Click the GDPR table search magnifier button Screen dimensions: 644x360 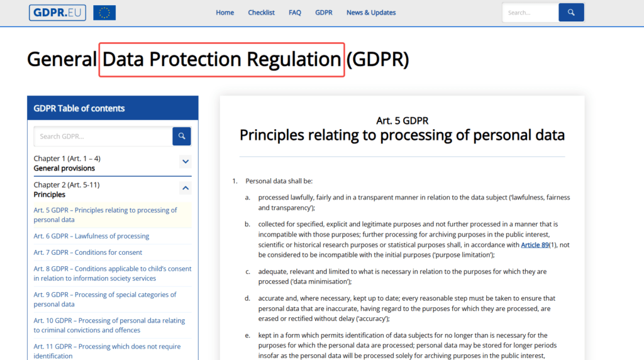point(182,137)
